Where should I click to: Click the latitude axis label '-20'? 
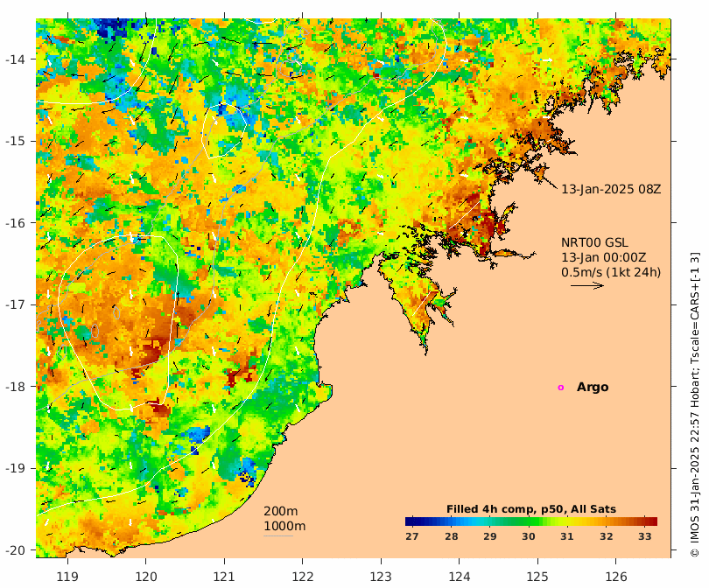pyautogui.click(x=15, y=550)
